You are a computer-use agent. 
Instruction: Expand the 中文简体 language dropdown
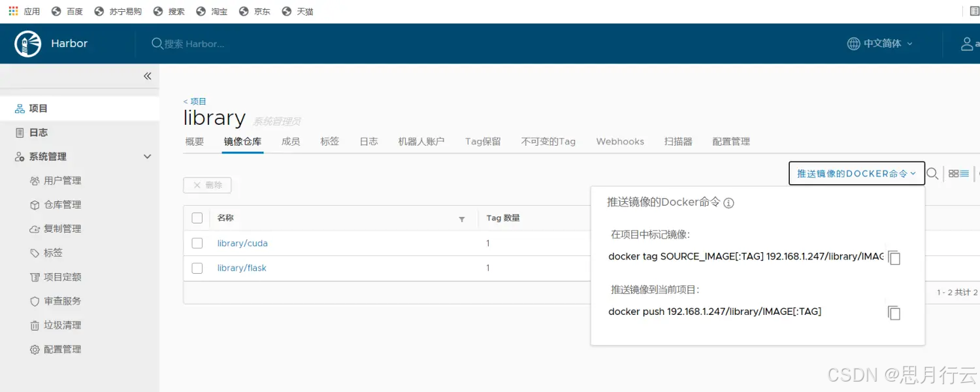(879, 43)
